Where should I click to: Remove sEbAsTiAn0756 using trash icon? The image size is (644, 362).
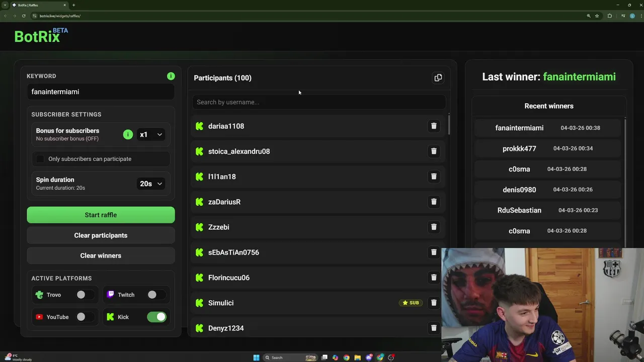pyautogui.click(x=434, y=252)
